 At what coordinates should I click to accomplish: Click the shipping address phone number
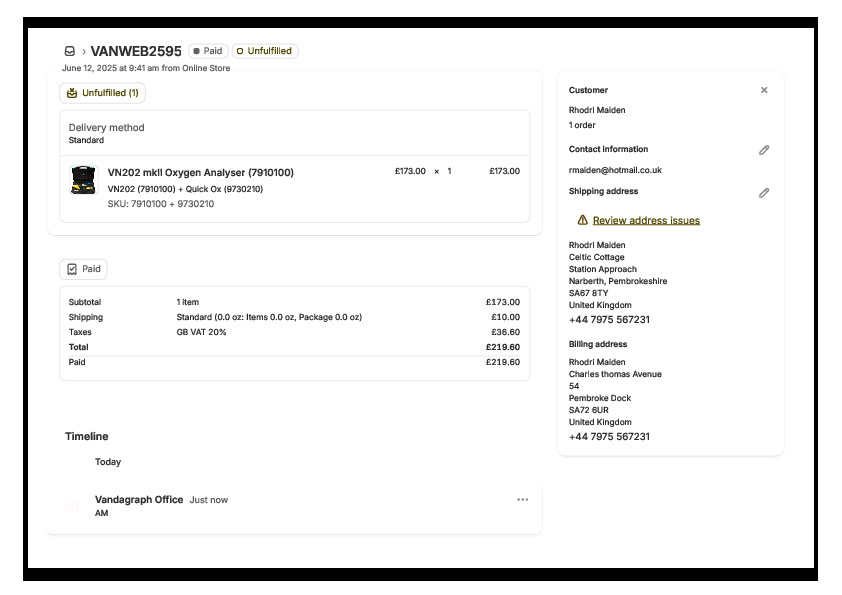tap(609, 320)
